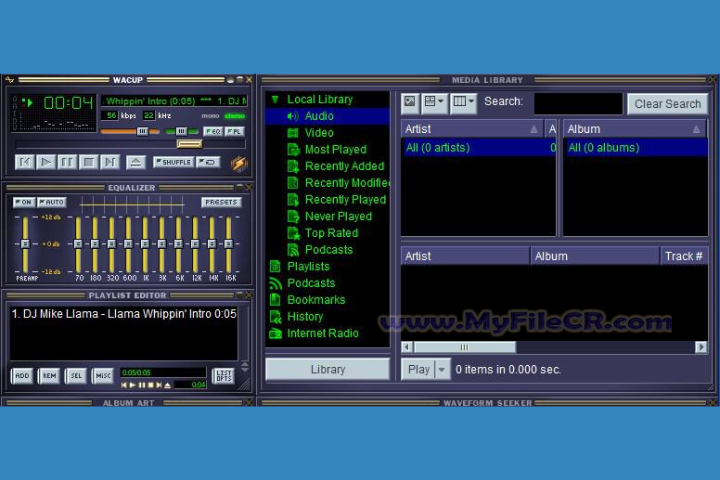Click the elapsed time display 00:04
Viewport: 720px width, 480px height.
(68, 103)
